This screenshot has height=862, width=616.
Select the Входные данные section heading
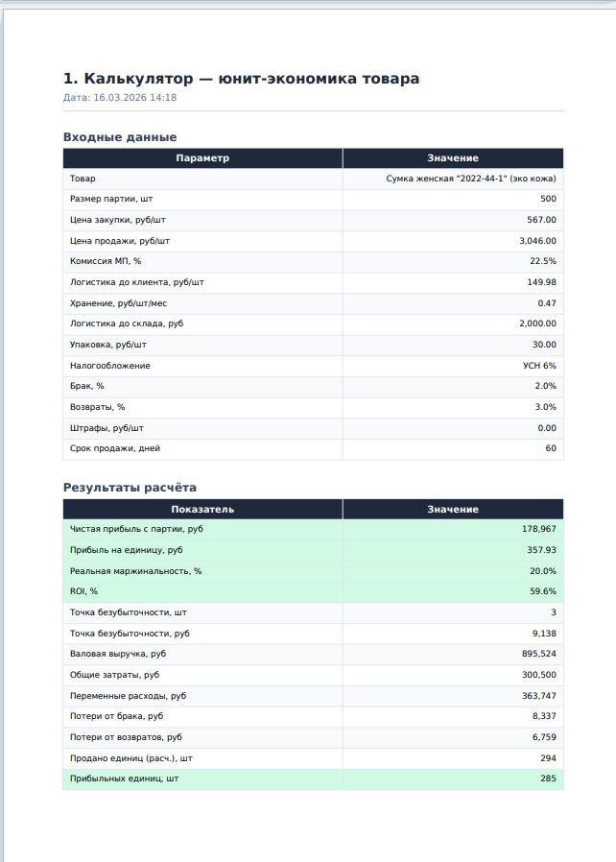point(120,137)
